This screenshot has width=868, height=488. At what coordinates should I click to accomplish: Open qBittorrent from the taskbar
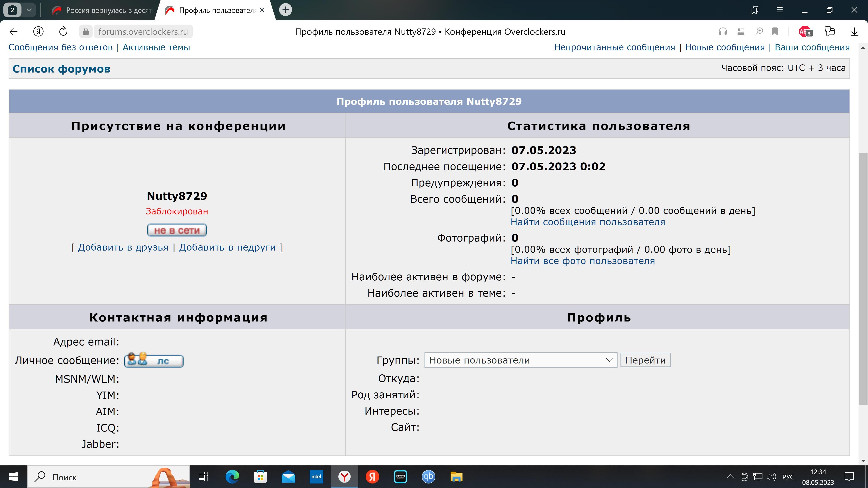coord(428,477)
